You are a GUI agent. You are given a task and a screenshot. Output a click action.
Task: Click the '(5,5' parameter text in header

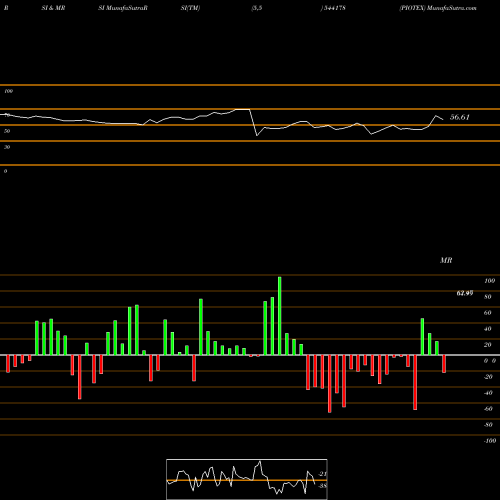click(x=257, y=8)
